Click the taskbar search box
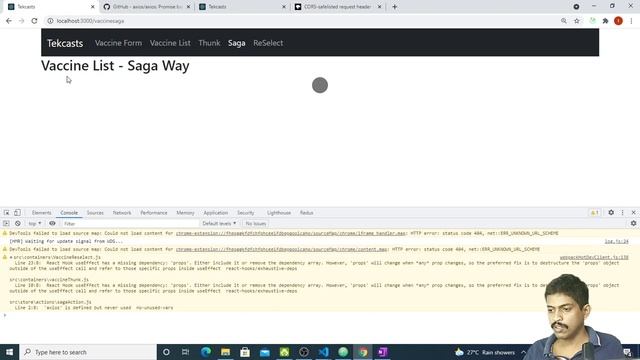The image size is (640, 360). click(x=88, y=352)
